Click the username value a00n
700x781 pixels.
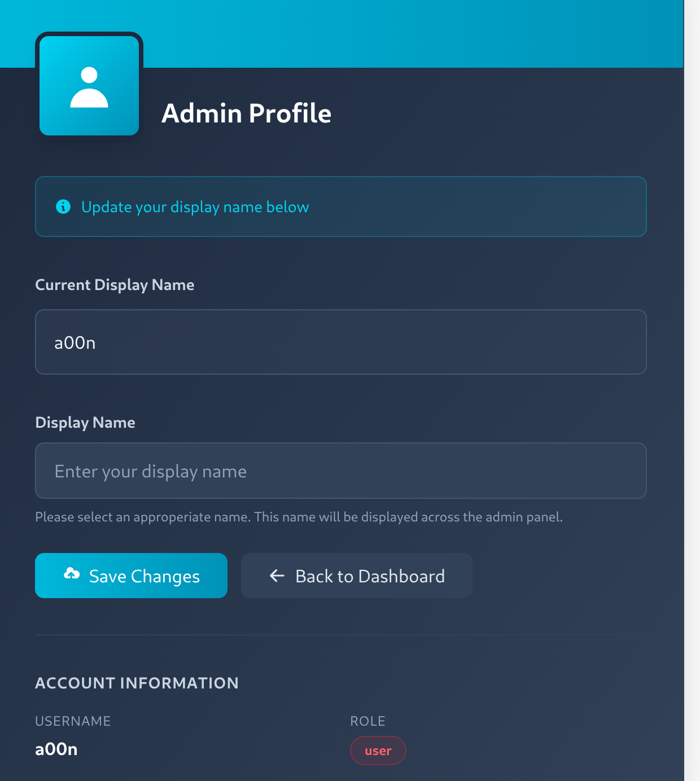(56, 749)
